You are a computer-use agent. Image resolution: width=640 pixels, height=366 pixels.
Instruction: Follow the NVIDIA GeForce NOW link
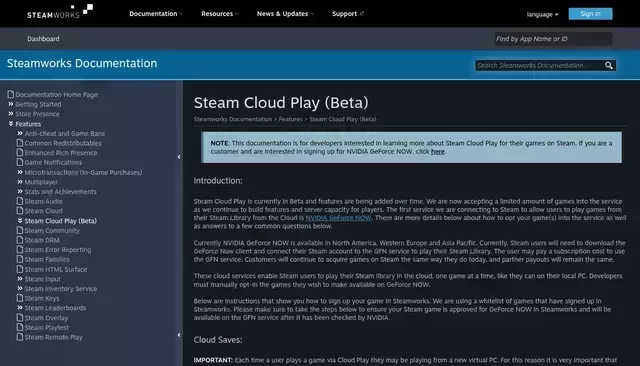[338, 218]
